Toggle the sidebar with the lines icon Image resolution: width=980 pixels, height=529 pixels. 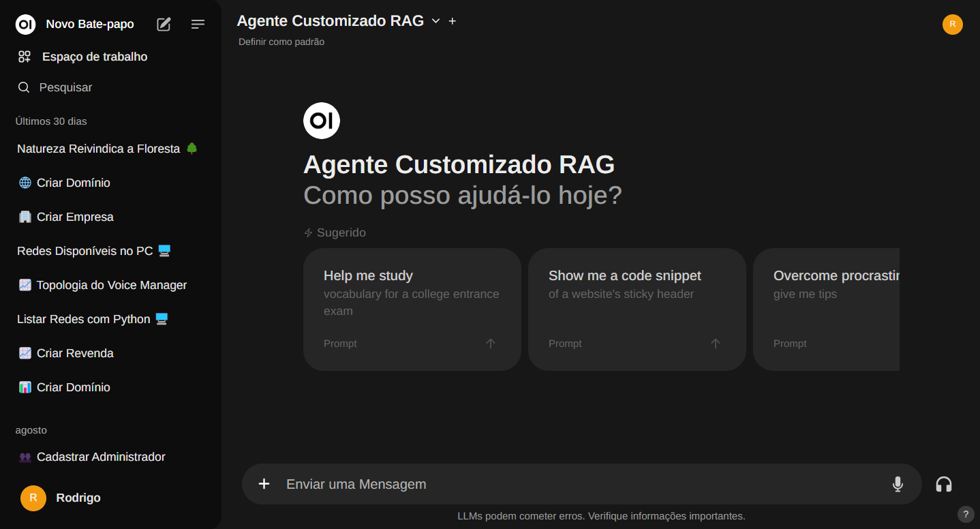click(198, 25)
